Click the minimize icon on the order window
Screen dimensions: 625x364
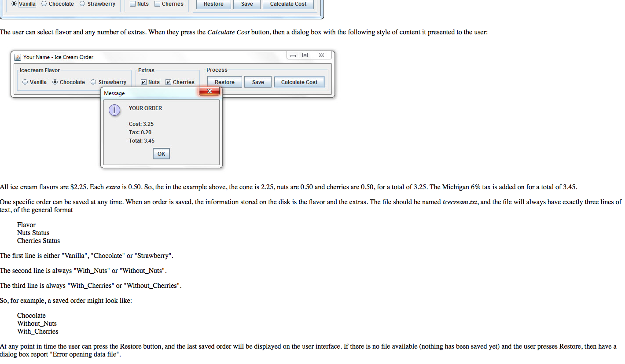coord(293,55)
